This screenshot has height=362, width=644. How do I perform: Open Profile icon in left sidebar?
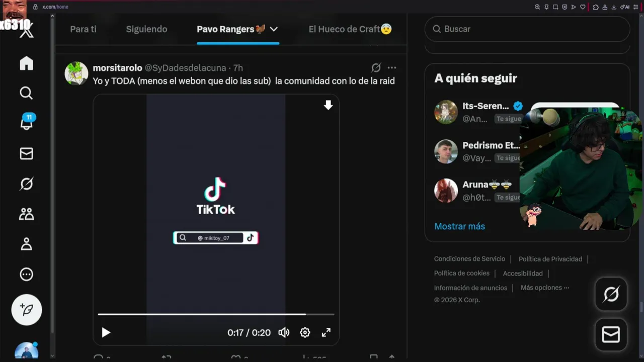[x=26, y=244]
